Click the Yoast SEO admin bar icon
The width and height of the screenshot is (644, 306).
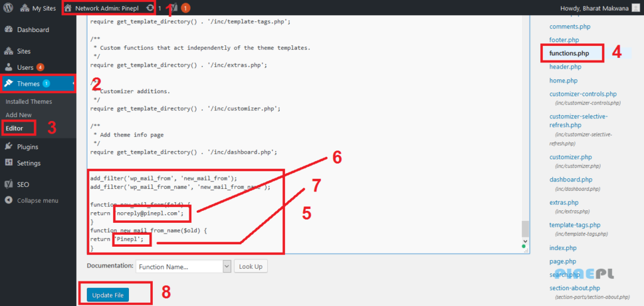(174, 8)
